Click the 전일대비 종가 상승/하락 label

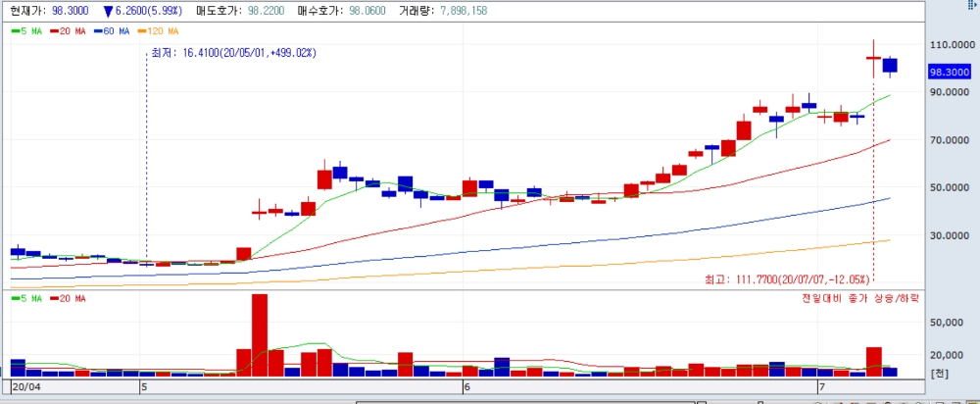pyautogui.click(x=860, y=298)
